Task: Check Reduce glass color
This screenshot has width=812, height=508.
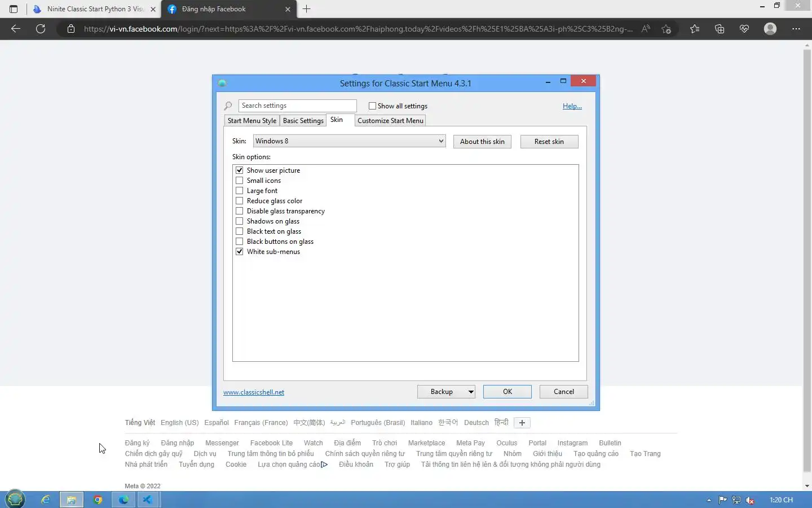Action: [x=240, y=201]
